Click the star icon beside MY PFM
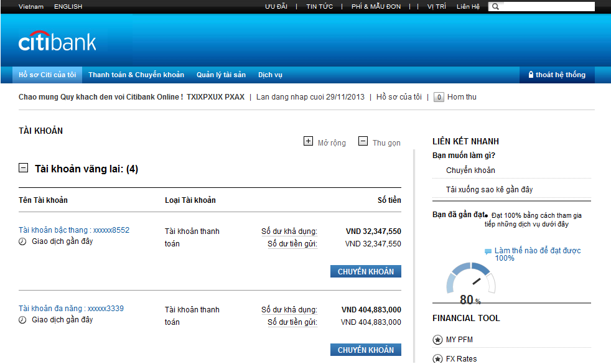The image size is (611, 364). (437, 340)
